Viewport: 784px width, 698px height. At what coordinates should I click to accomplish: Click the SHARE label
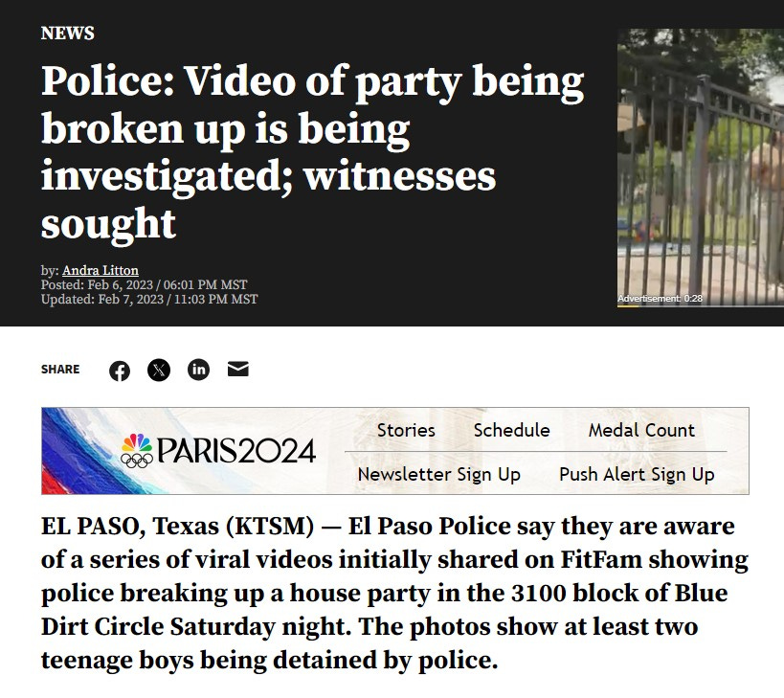pos(60,370)
